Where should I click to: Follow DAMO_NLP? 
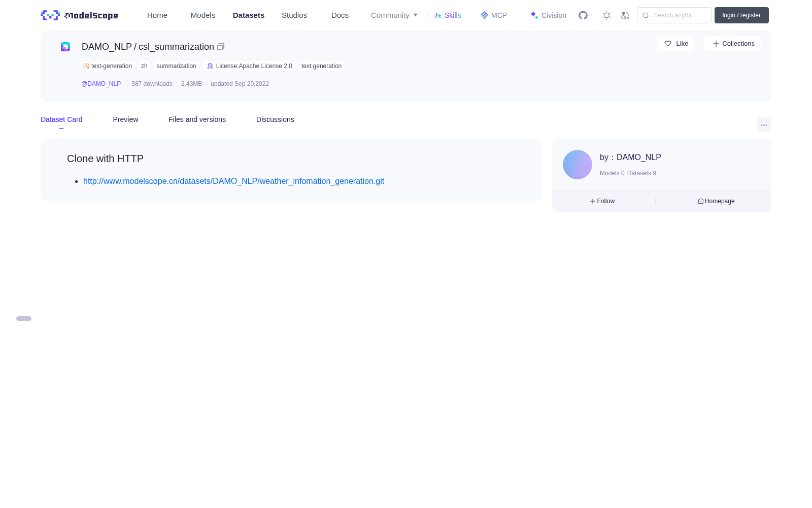(602, 201)
